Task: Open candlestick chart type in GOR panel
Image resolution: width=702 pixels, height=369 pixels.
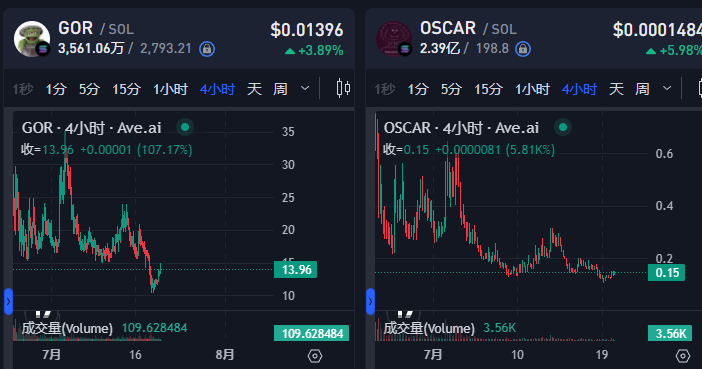Action: tap(343, 88)
